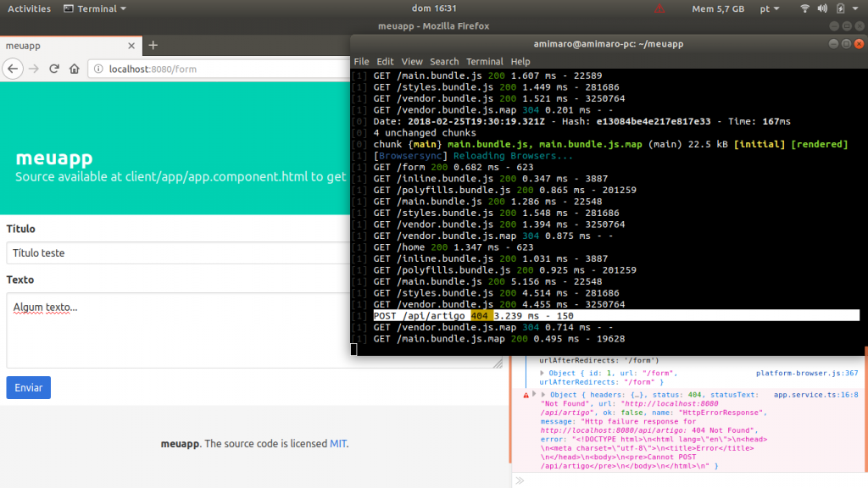Open the app.service.ts:16:8 source link

coord(816,395)
